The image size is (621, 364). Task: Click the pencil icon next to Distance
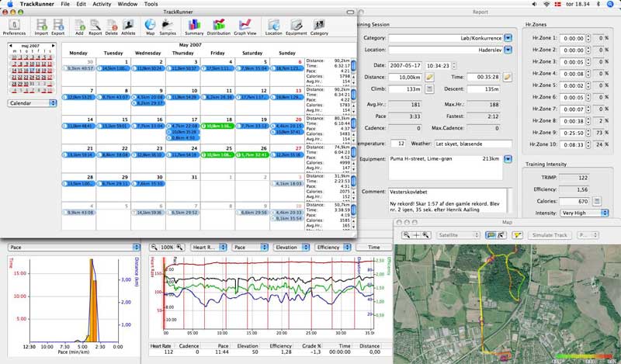(429, 78)
